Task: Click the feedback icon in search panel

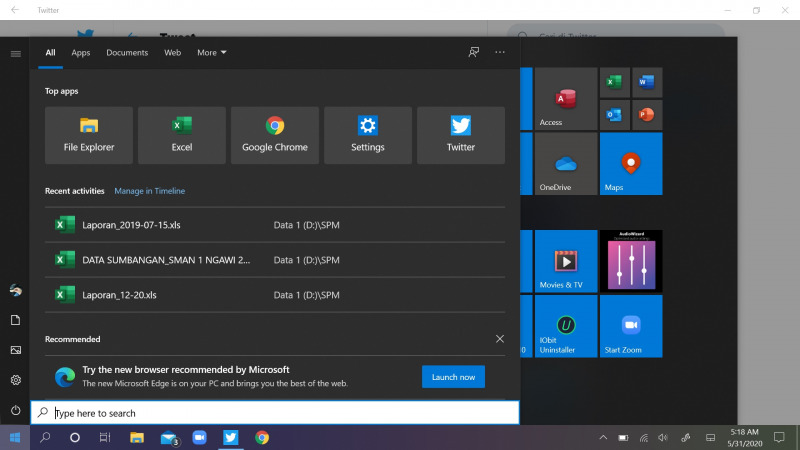Action: click(x=473, y=52)
